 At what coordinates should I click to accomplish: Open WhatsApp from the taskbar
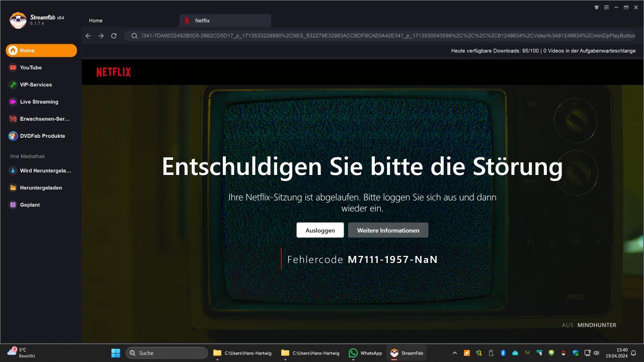pos(366,353)
